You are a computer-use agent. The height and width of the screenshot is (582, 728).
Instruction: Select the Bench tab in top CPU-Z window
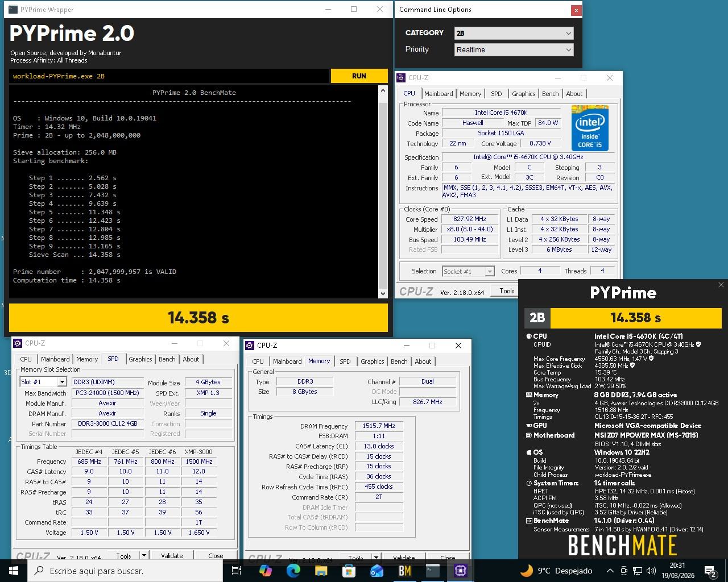pos(550,94)
